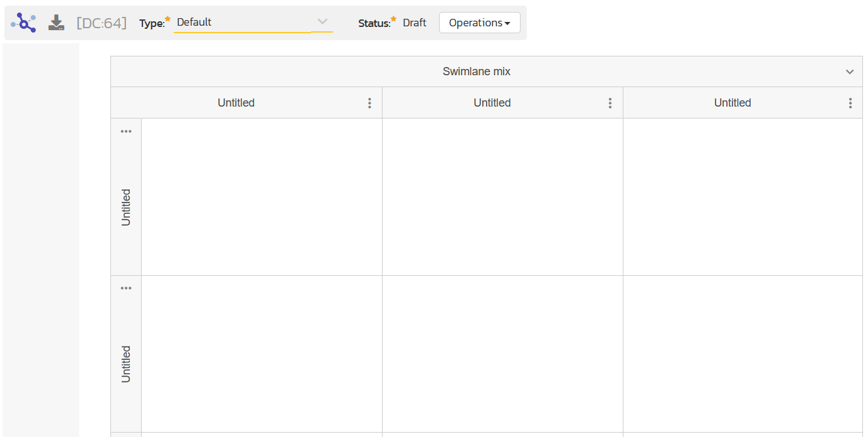Select the first column's Untitled header
This screenshot has width=868, height=437.
[236, 103]
